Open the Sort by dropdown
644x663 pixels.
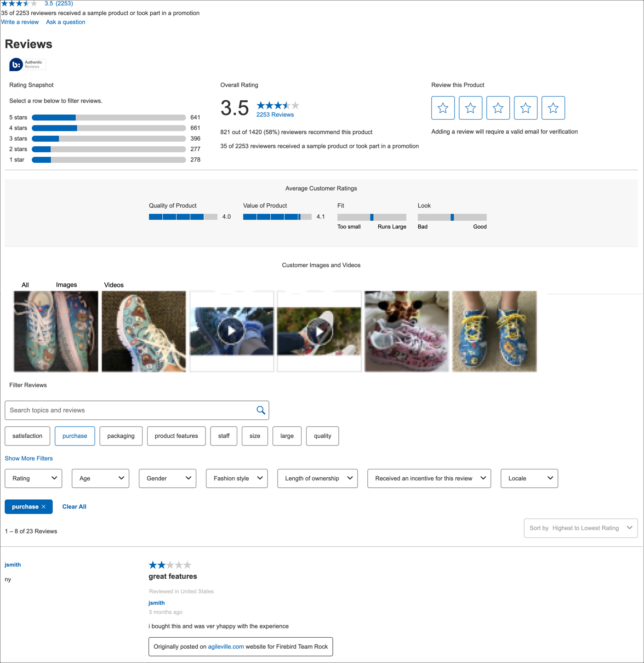(581, 528)
